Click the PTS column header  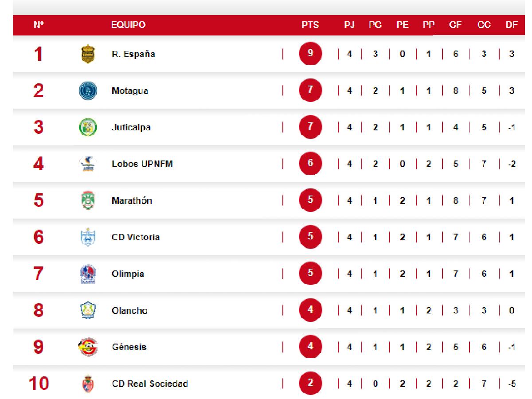click(310, 25)
